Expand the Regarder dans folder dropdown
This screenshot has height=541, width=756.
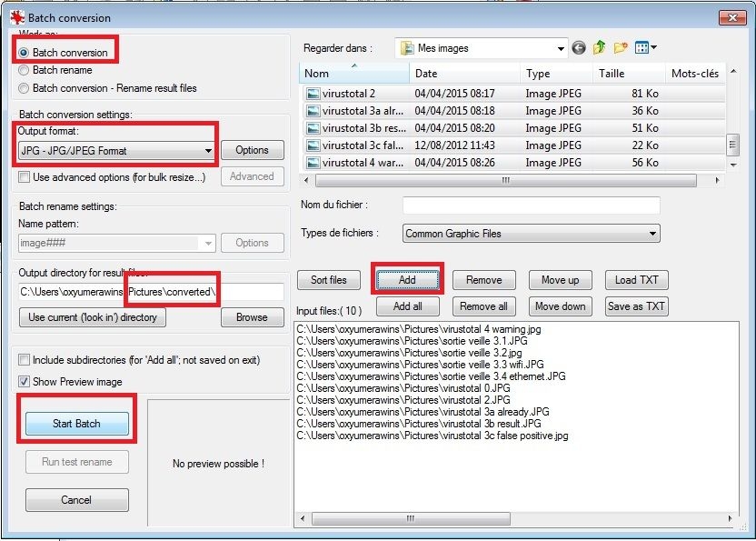tap(561, 47)
